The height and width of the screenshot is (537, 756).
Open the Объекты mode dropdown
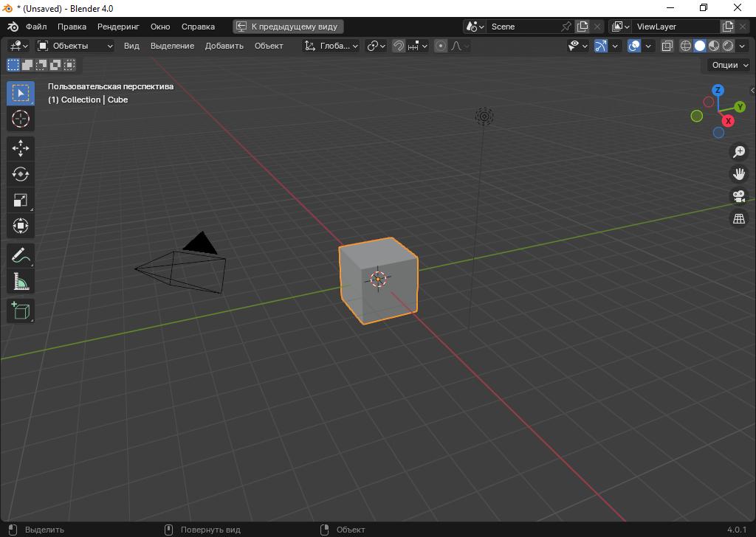[x=75, y=46]
